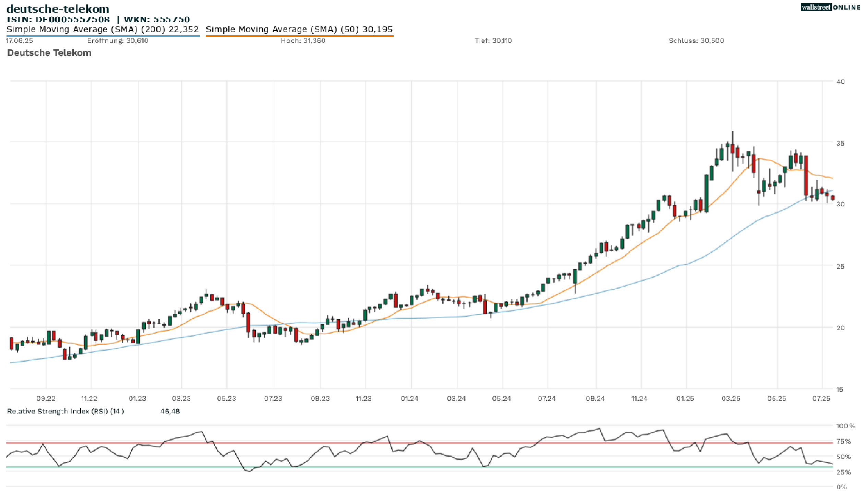This screenshot has width=865, height=504.
Task: Click the RSI 0% axis label
Action: 842,487
